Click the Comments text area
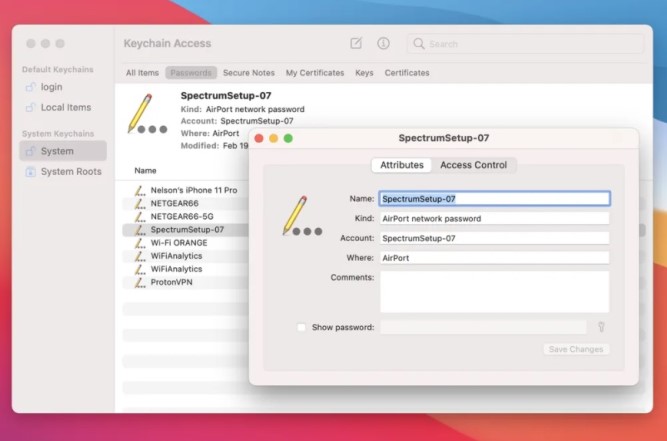 tap(494, 291)
